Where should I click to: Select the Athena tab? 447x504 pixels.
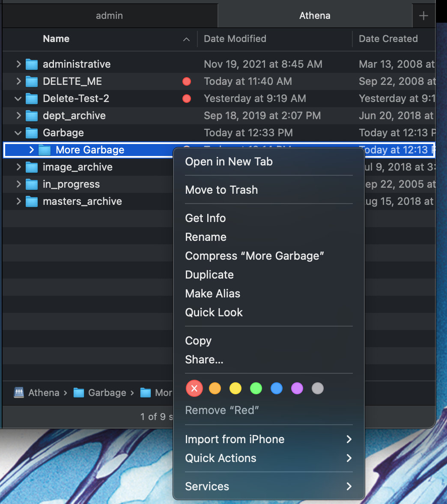coord(315,15)
